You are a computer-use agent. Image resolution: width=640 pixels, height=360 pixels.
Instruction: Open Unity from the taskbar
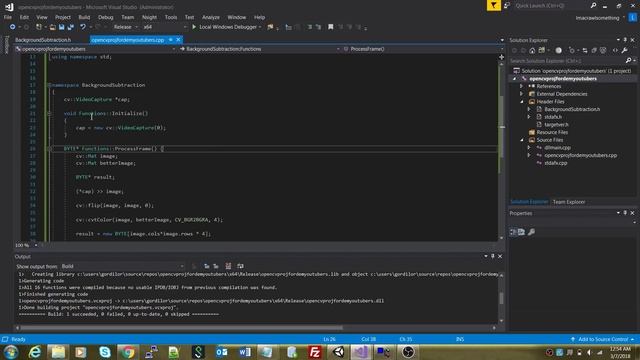(338, 352)
